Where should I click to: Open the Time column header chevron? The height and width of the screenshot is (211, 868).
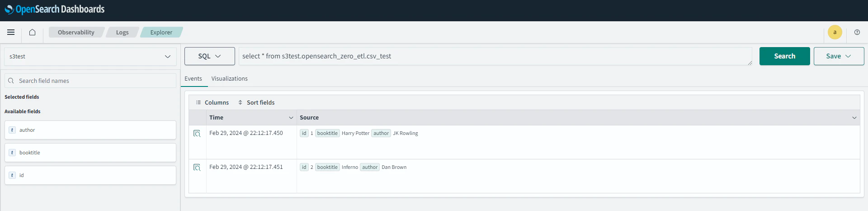(291, 118)
